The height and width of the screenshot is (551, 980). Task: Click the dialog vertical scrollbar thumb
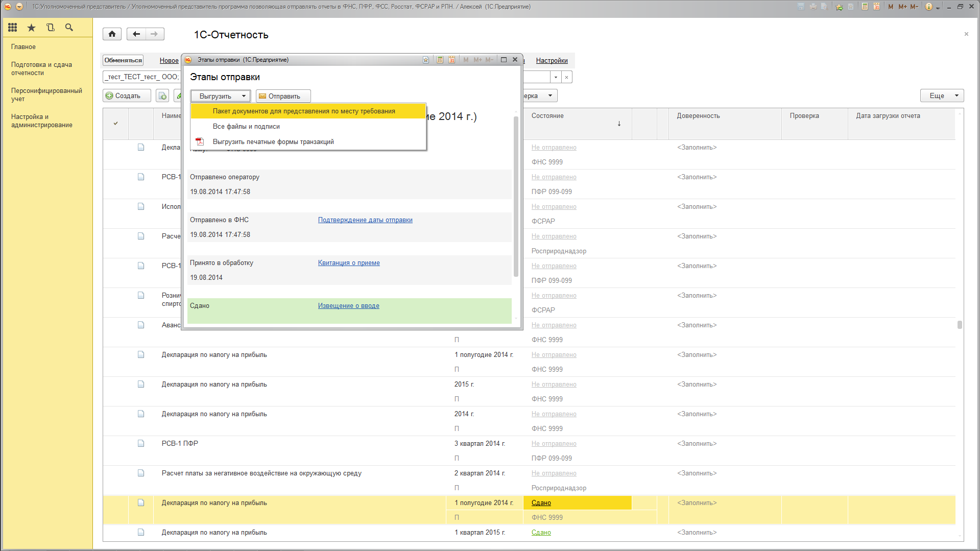pos(516,196)
